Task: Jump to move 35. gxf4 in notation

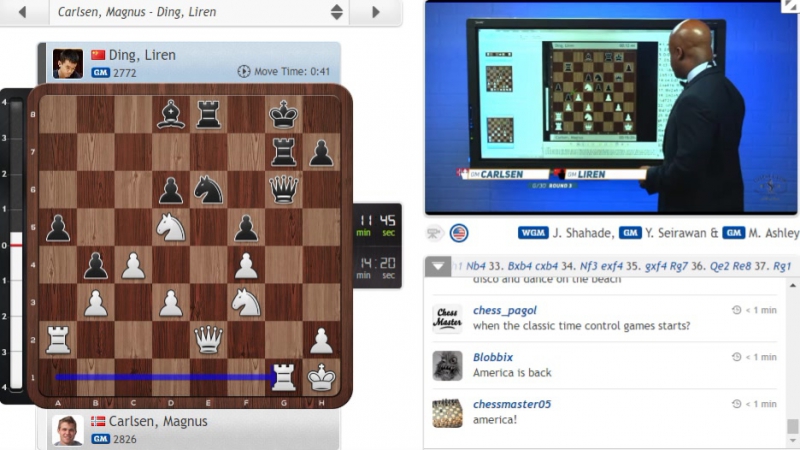Action: point(647,266)
